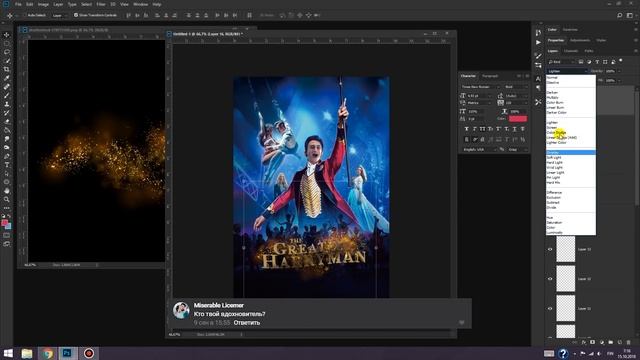Select the Brush tool
640x360 pixels.
pyautogui.click(x=7, y=96)
